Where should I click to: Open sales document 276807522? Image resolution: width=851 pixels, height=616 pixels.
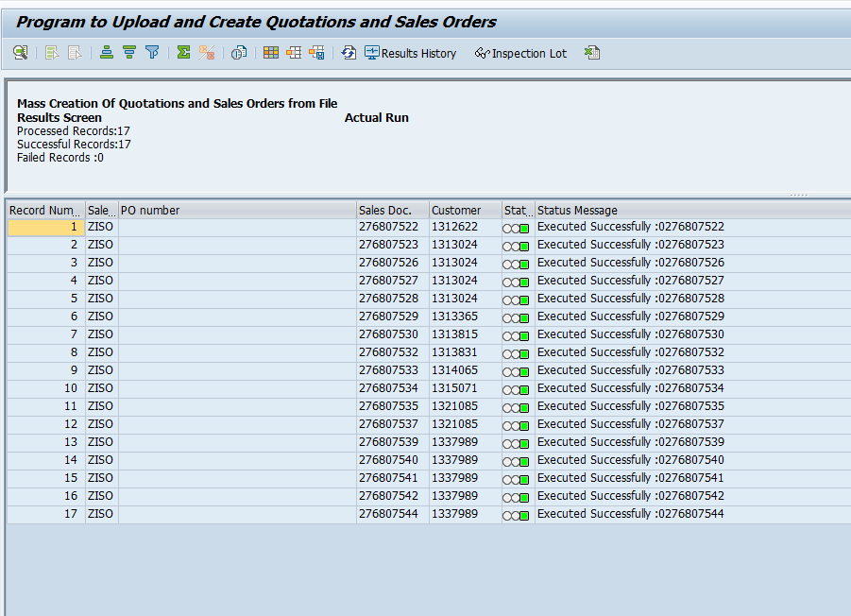pyautogui.click(x=388, y=227)
